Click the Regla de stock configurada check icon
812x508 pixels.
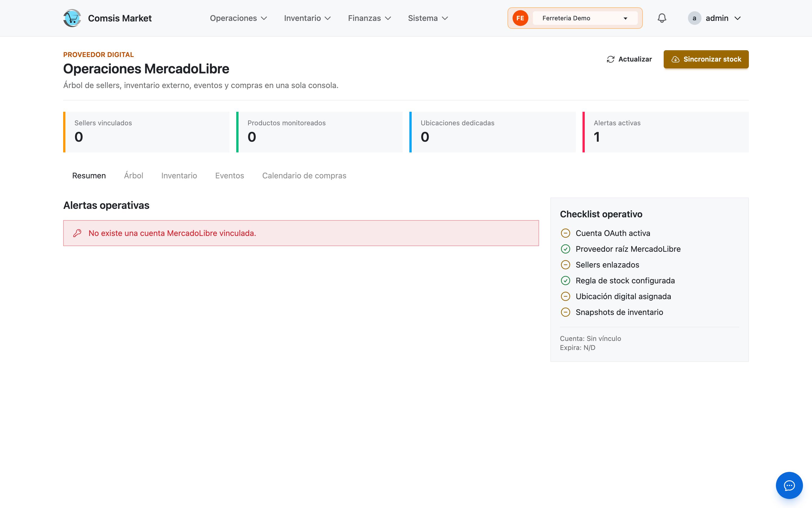pyautogui.click(x=565, y=281)
